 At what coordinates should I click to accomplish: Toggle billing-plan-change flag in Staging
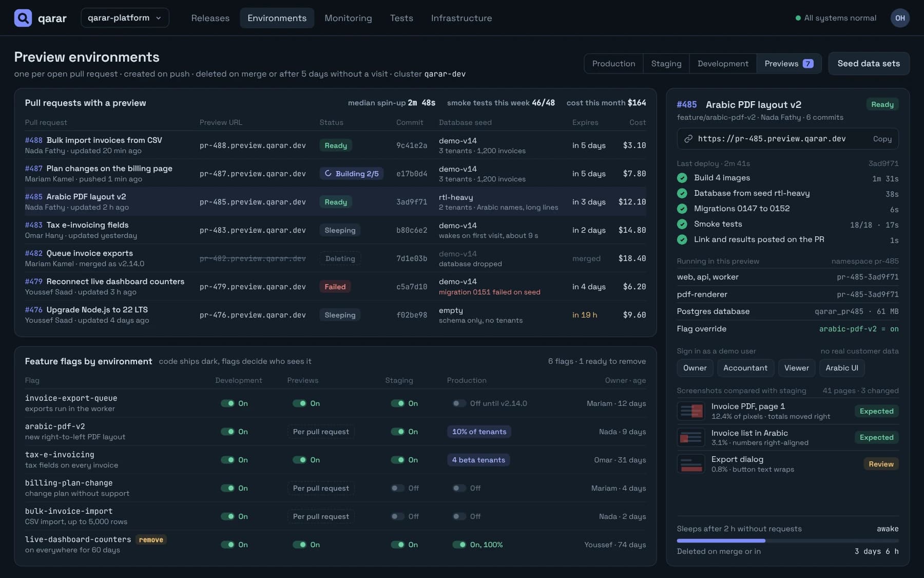[397, 488]
